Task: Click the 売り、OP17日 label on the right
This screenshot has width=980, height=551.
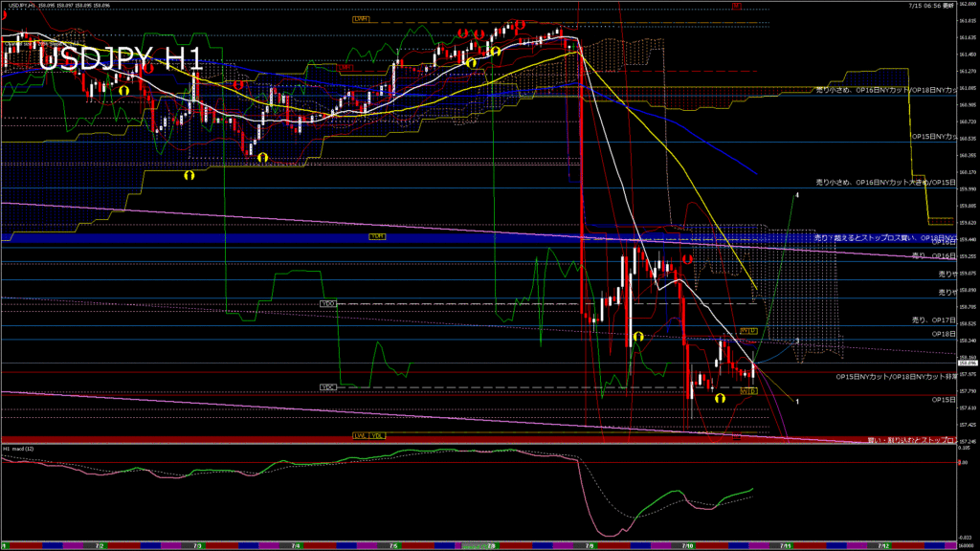Action: click(933, 317)
